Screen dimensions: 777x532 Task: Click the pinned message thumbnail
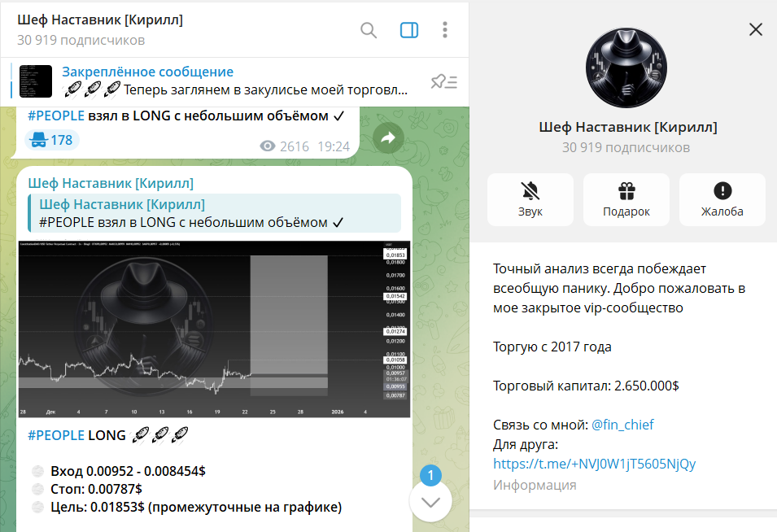36,81
